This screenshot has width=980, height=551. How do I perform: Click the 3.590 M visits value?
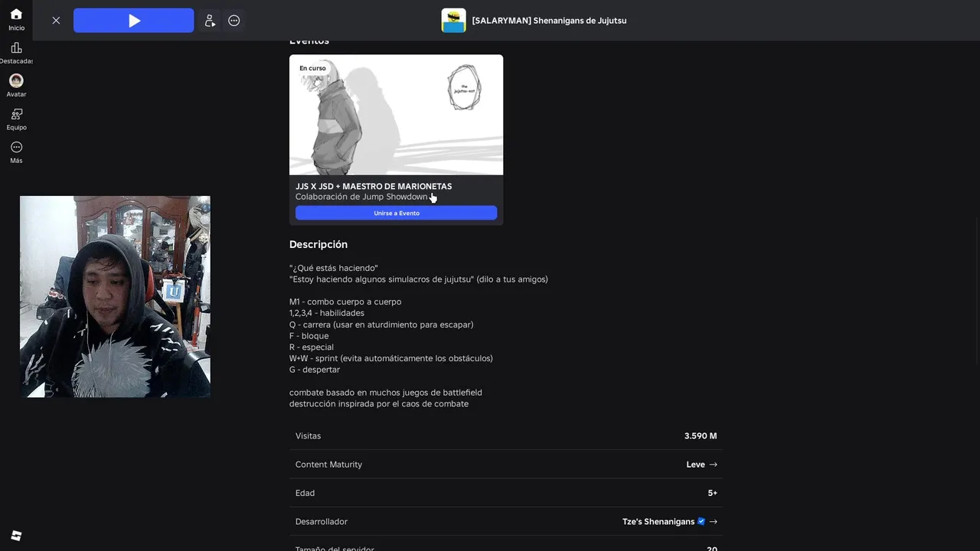pos(701,436)
